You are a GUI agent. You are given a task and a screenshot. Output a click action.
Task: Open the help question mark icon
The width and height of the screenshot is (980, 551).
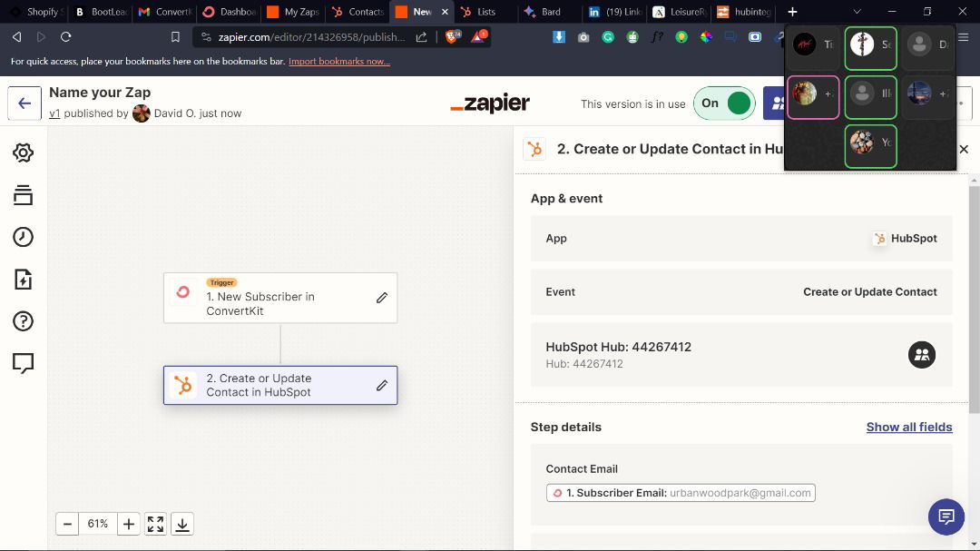[23, 321]
